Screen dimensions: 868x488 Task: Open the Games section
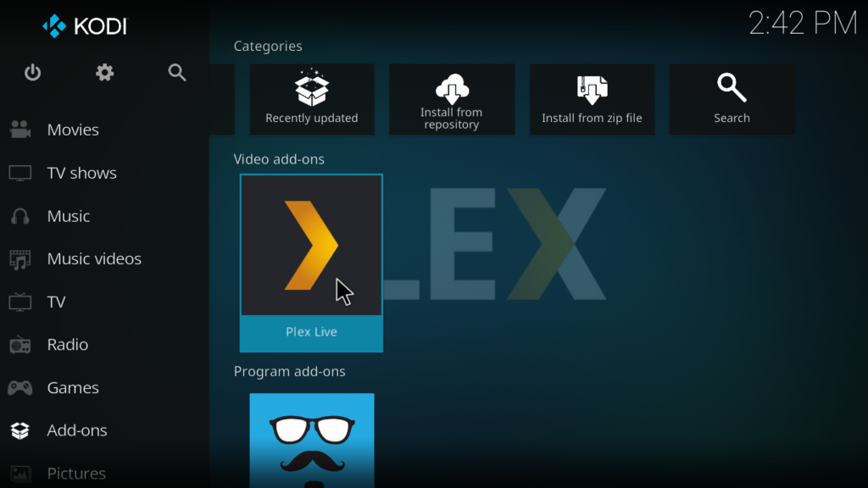73,388
